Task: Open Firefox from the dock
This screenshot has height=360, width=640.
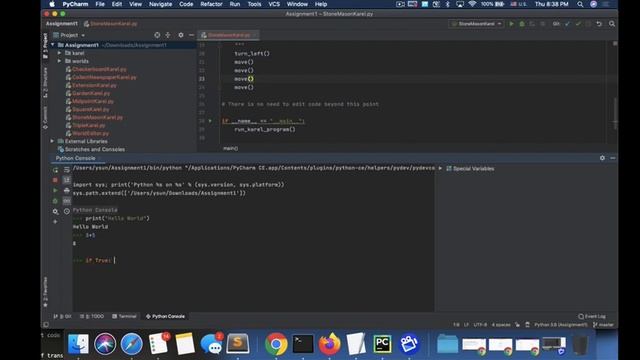Action: [x=329, y=344]
